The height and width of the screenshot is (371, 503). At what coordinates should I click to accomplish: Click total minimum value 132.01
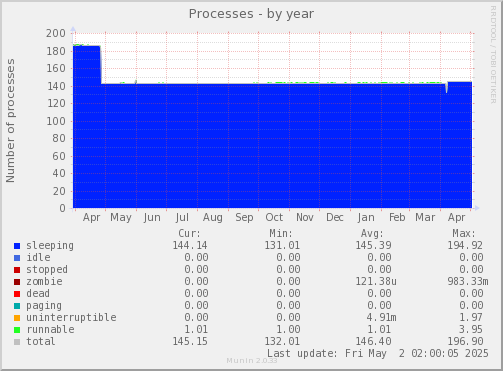pos(282,341)
